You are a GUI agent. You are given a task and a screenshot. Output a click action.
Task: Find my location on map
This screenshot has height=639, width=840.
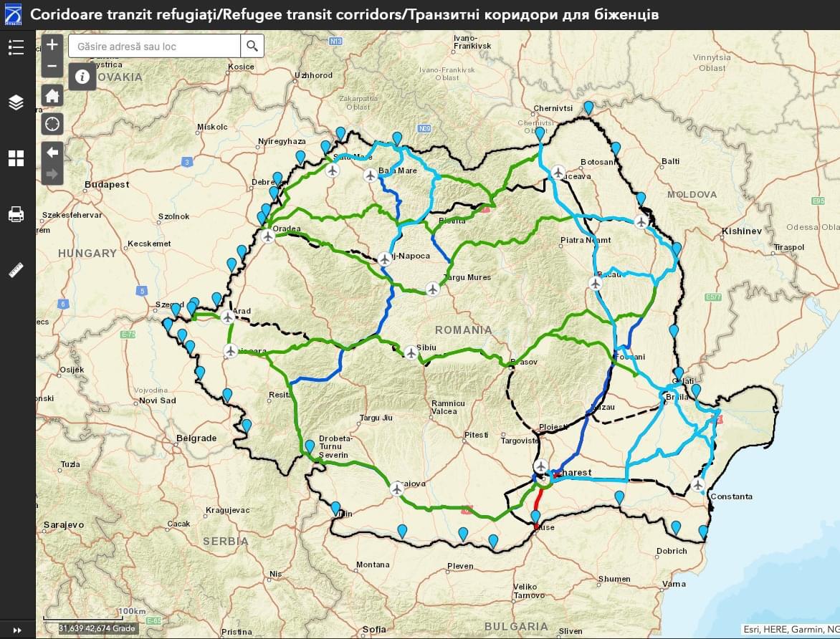coord(52,124)
